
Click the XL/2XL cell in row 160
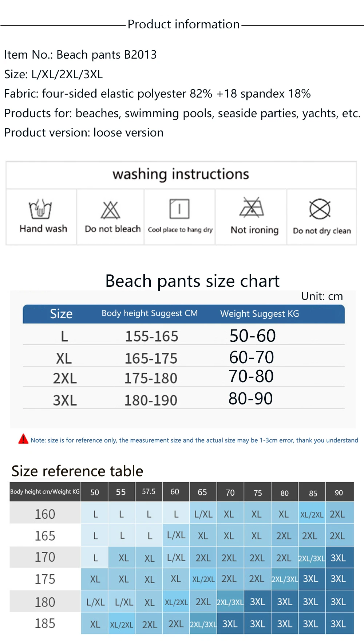coord(312,514)
